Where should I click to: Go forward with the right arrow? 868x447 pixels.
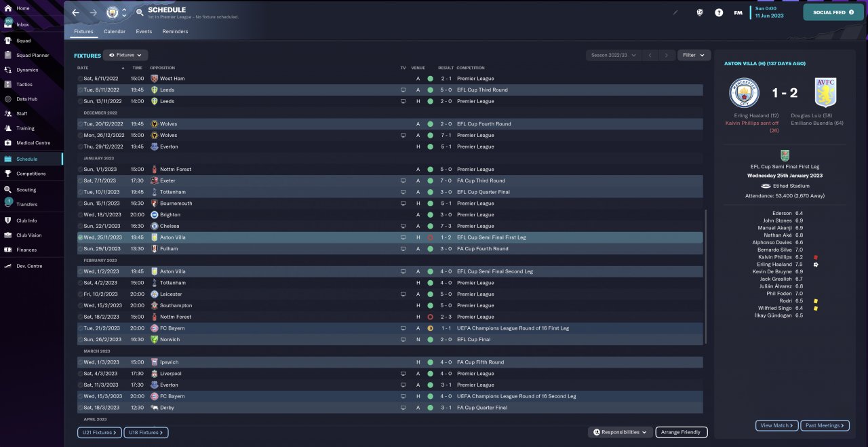click(x=94, y=12)
